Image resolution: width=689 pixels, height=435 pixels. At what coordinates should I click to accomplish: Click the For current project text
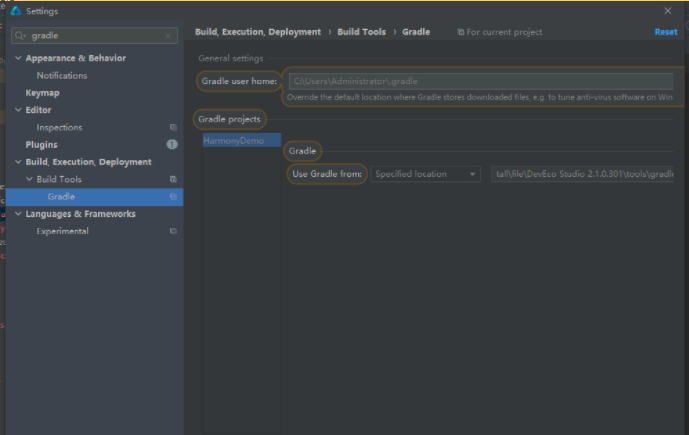pos(504,32)
